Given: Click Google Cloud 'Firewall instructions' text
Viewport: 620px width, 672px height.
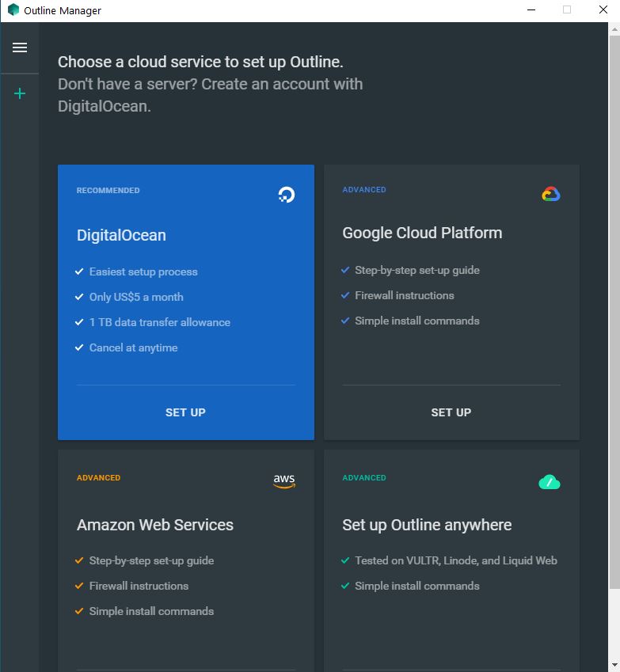Looking at the screenshot, I should [405, 296].
